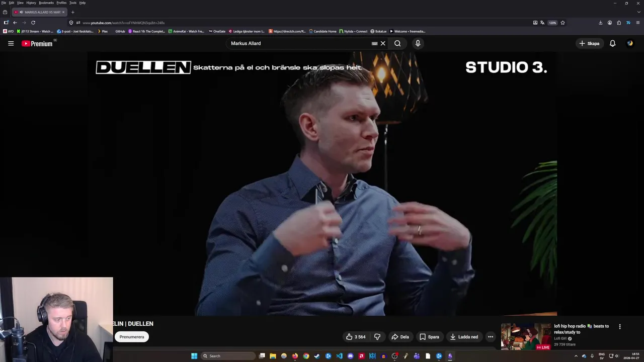Open the 18:55 clock and date
644x362 pixels.
(x=631, y=356)
